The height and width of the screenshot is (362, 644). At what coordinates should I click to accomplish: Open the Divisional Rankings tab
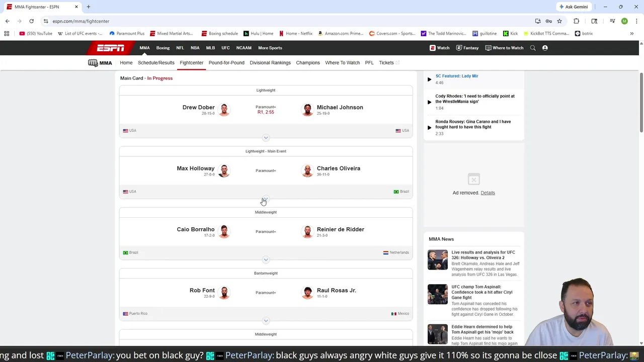coord(270,63)
